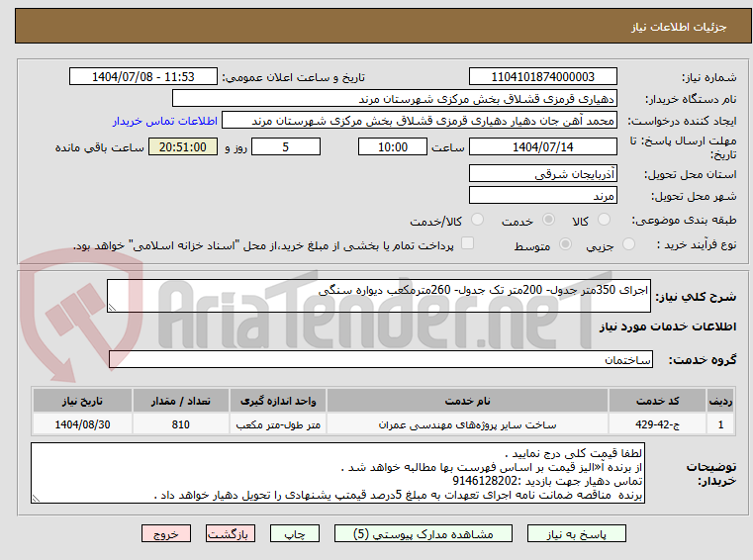The width and height of the screenshot is (753, 560).
Task: Click unit cell متر طول-متر مکعب
Action: [278, 424]
